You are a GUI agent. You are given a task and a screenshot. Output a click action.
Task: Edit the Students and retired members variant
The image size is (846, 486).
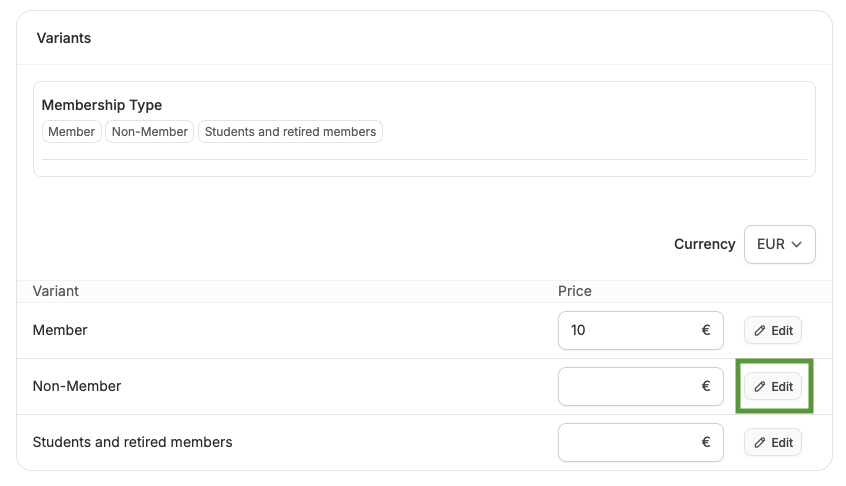point(773,443)
